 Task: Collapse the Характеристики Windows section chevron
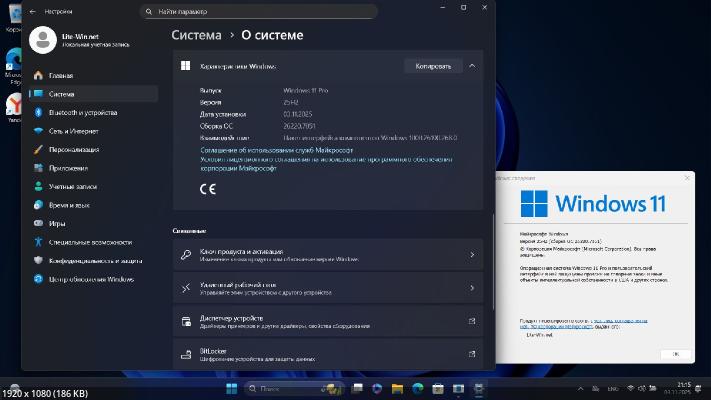pos(472,66)
